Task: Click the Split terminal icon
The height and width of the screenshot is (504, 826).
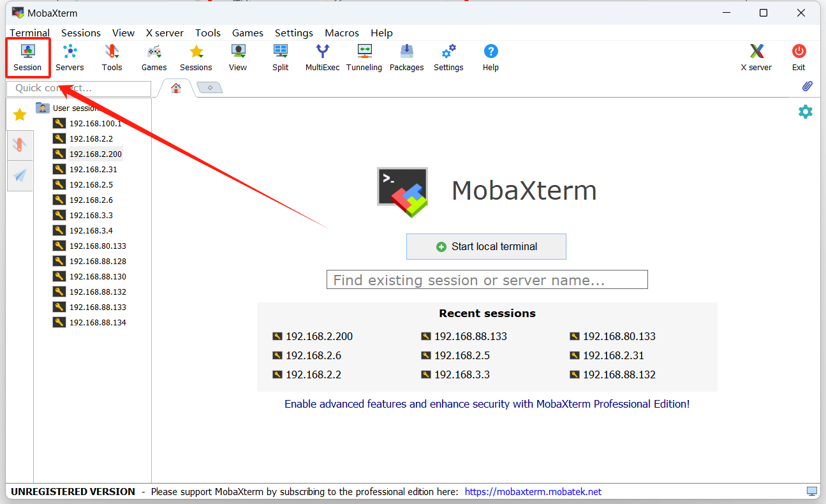Action: [x=280, y=57]
